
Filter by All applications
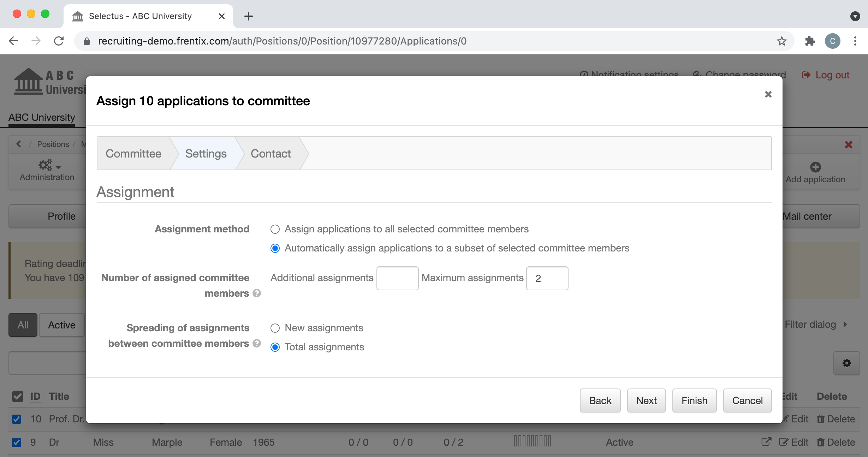tap(23, 325)
